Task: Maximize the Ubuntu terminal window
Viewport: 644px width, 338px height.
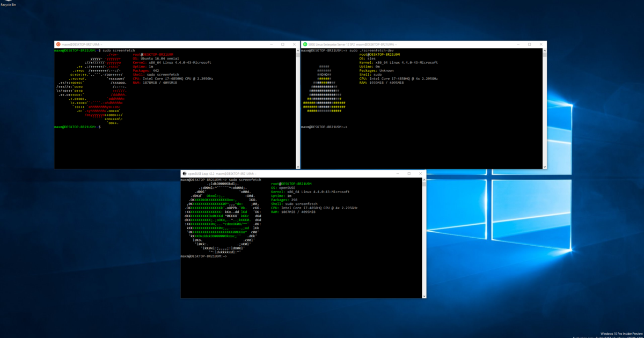Action: [x=282, y=45]
